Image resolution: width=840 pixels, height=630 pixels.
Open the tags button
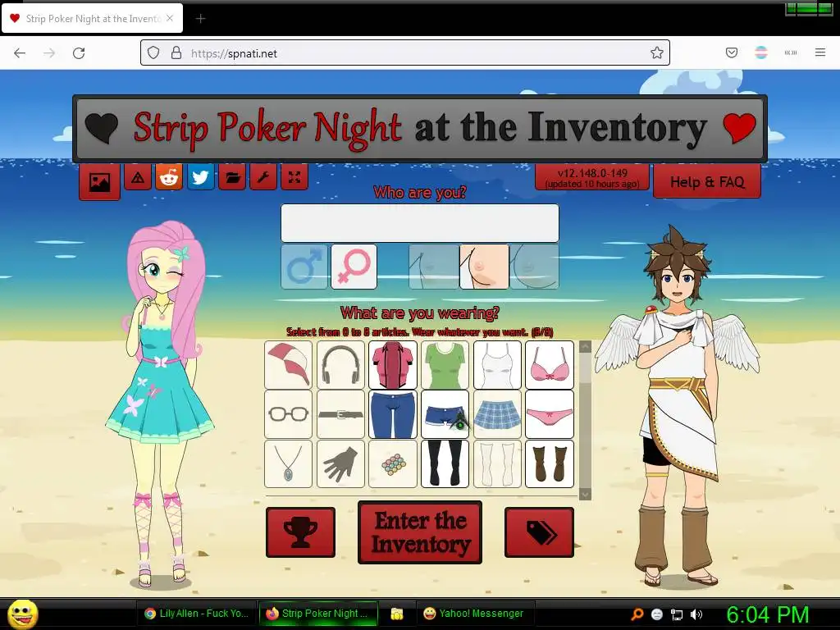tap(539, 532)
